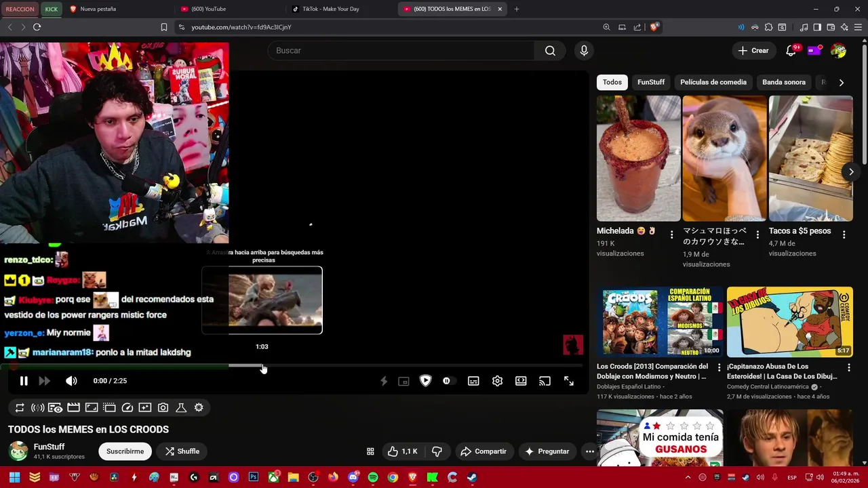868x488 pixels.
Task: Like the video with thumbs up
Action: 402,451
